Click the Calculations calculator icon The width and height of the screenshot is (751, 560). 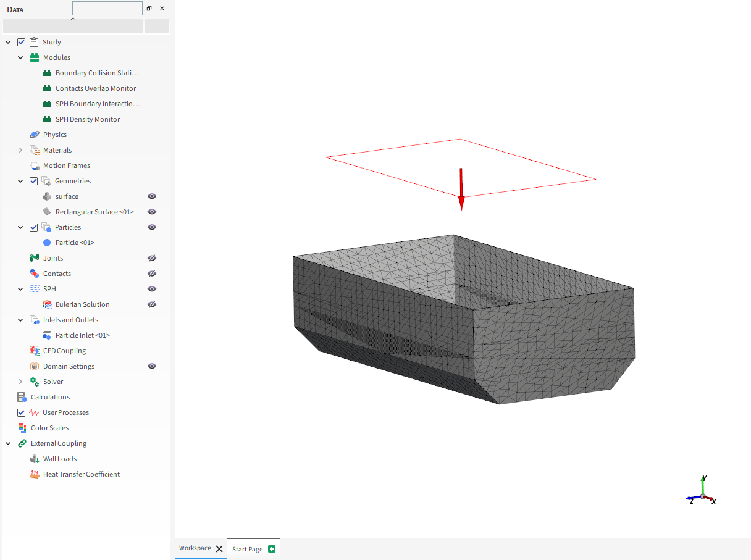pyautogui.click(x=22, y=397)
